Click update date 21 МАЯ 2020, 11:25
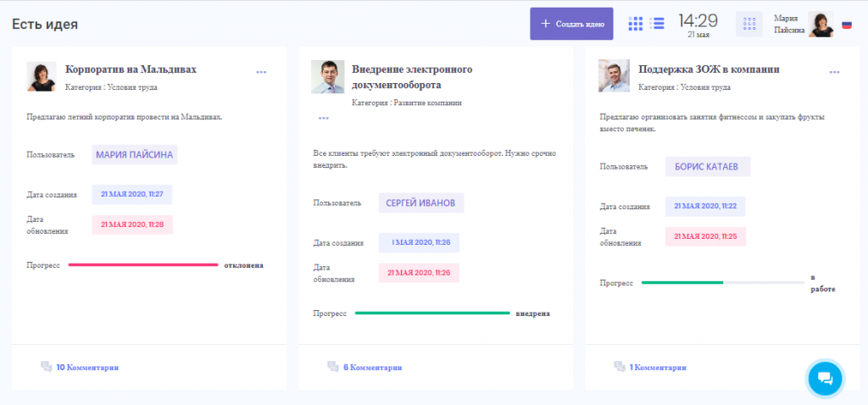The image size is (868, 405). 705,236
